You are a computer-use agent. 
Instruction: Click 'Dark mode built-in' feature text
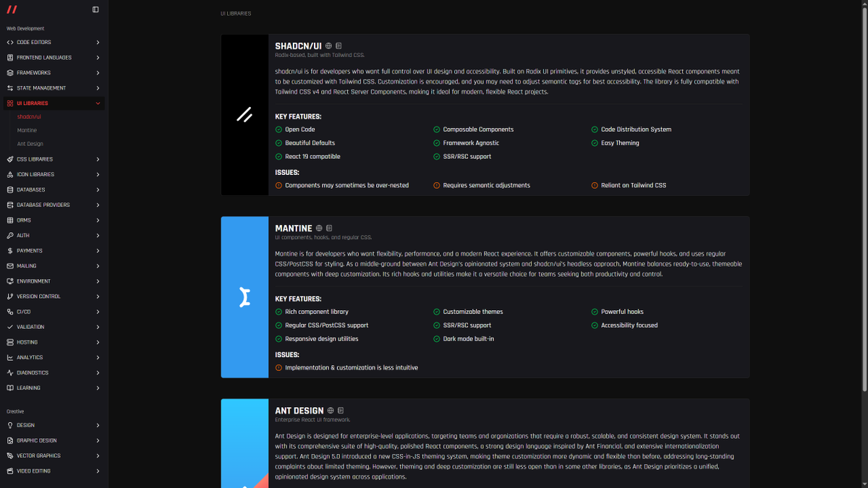469,338
